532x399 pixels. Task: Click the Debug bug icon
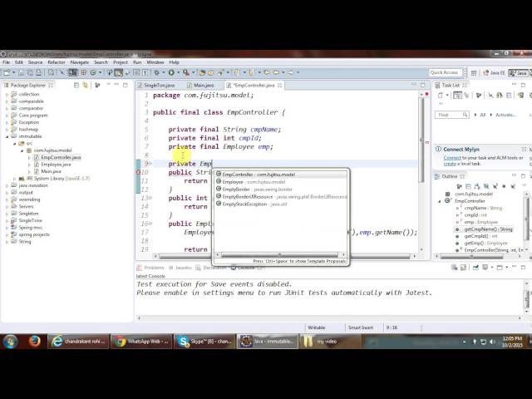(x=156, y=72)
